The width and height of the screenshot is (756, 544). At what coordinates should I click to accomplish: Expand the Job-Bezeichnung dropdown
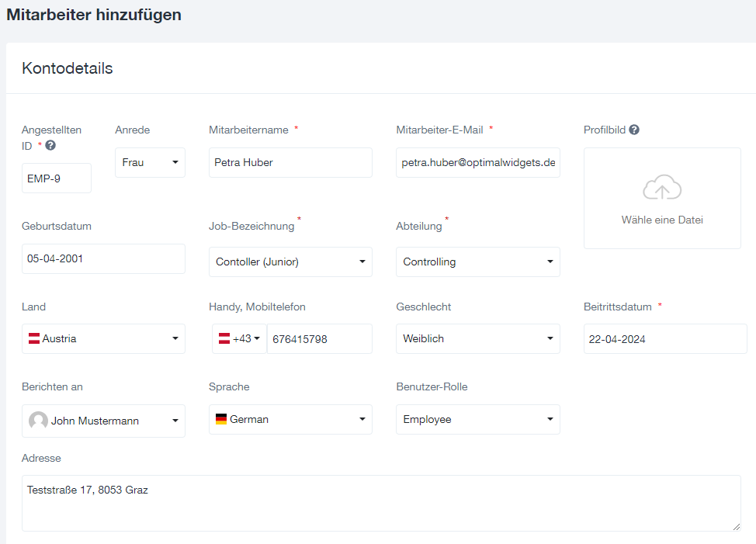click(290, 262)
